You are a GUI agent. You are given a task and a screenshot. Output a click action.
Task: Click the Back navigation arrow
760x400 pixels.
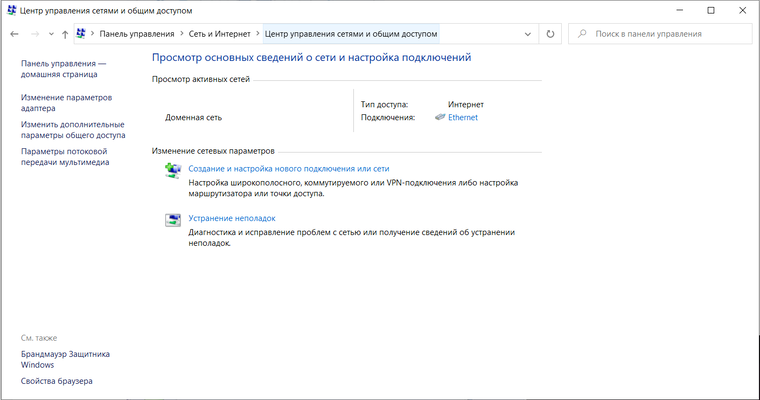[x=14, y=34]
